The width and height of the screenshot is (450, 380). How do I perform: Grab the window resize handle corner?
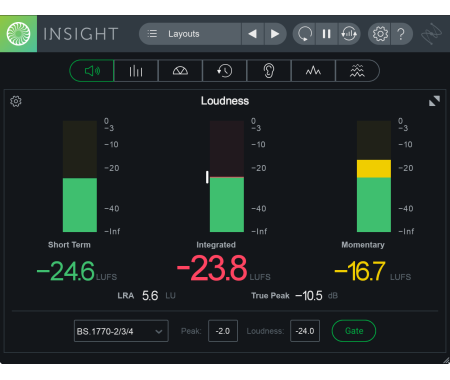(446, 360)
